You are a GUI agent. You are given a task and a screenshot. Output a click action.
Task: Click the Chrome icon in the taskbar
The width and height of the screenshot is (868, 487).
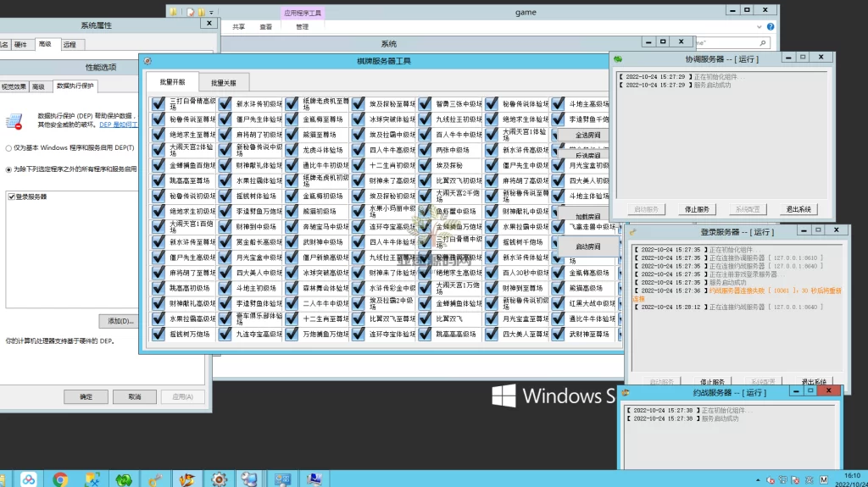[x=60, y=479]
